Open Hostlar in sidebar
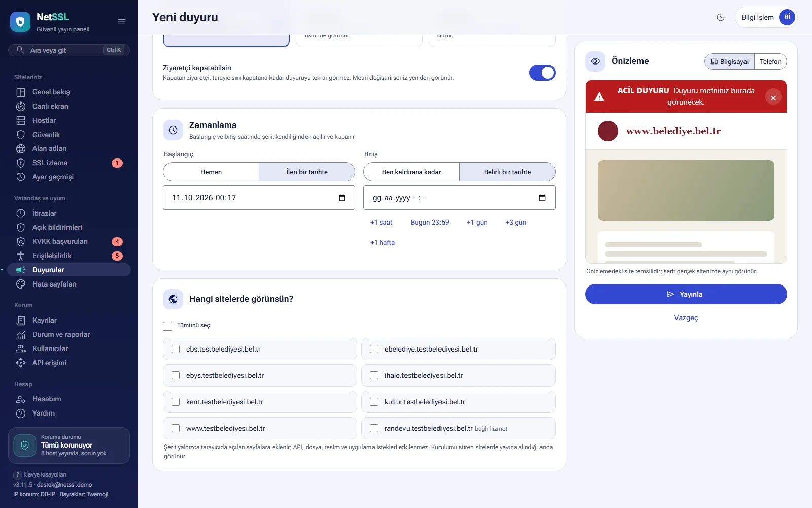 (x=69, y=120)
